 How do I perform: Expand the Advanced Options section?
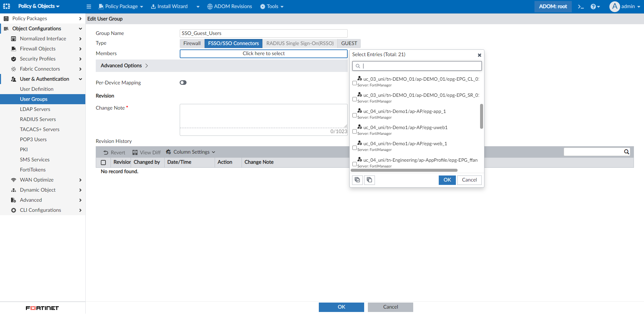[x=124, y=66]
